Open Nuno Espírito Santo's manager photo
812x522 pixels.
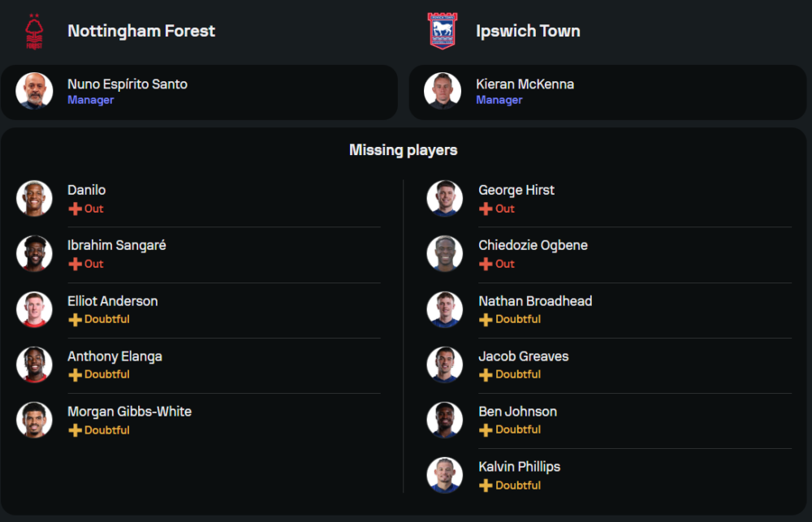pyautogui.click(x=34, y=91)
